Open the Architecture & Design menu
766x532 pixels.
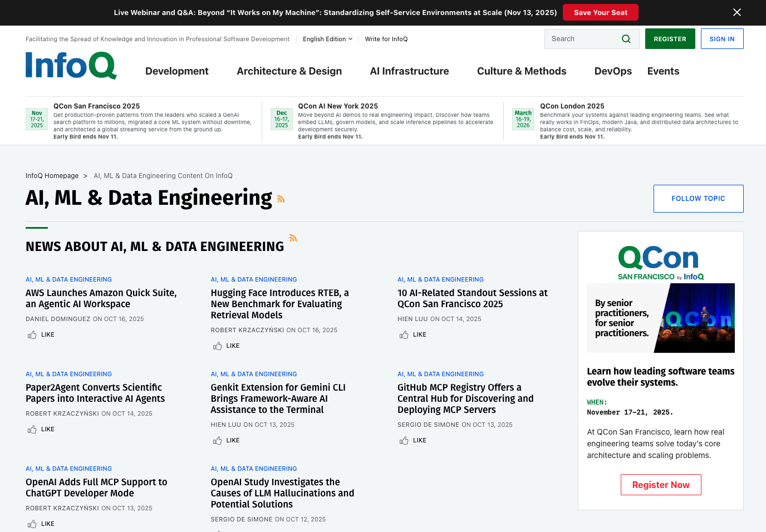(x=289, y=71)
